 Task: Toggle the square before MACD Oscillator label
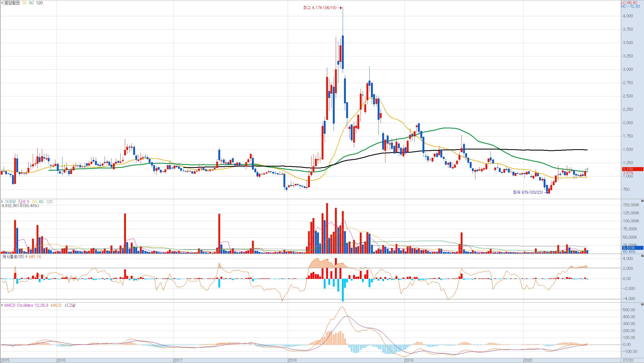coord(2,305)
